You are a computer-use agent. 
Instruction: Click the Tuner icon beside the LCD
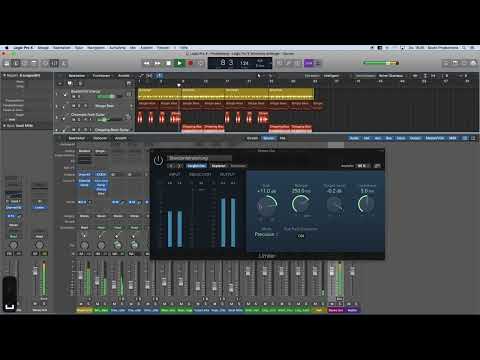click(x=289, y=63)
